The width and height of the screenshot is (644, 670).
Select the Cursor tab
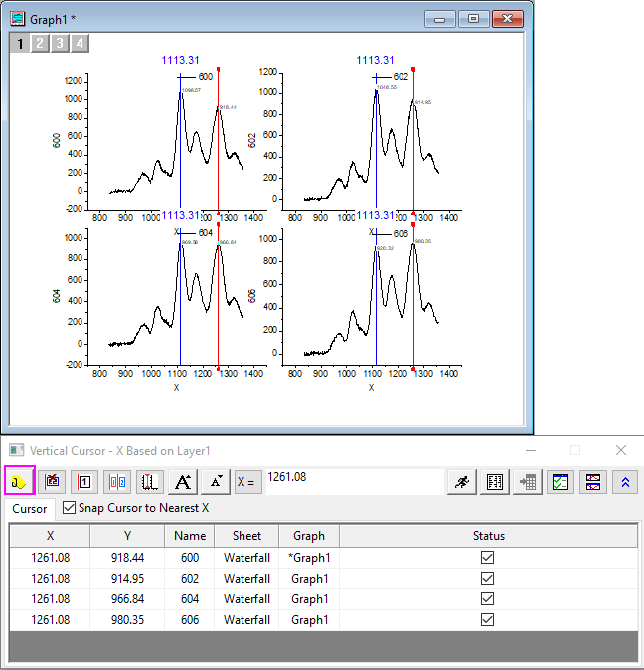click(30, 509)
